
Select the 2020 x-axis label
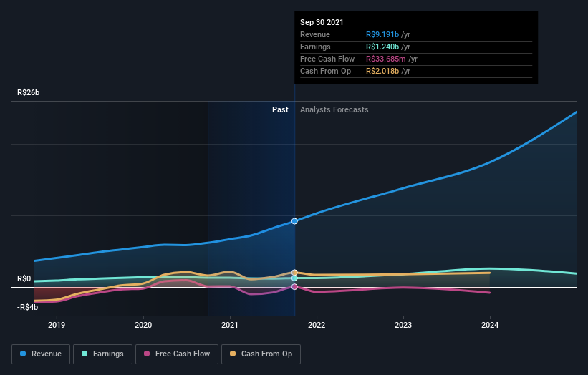pyautogui.click(x=143, y=325)
